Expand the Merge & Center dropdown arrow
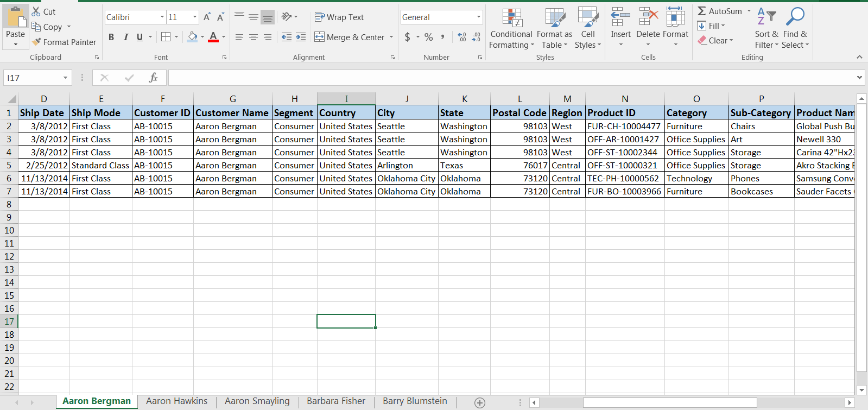This screenshot has width=868, height=410. (391, 37)
